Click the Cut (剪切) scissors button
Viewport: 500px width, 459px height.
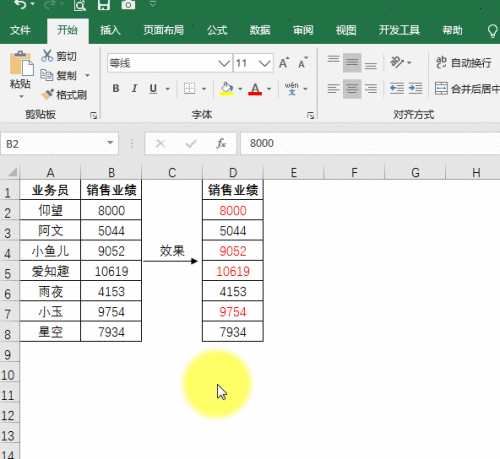[x=59, y=56]
